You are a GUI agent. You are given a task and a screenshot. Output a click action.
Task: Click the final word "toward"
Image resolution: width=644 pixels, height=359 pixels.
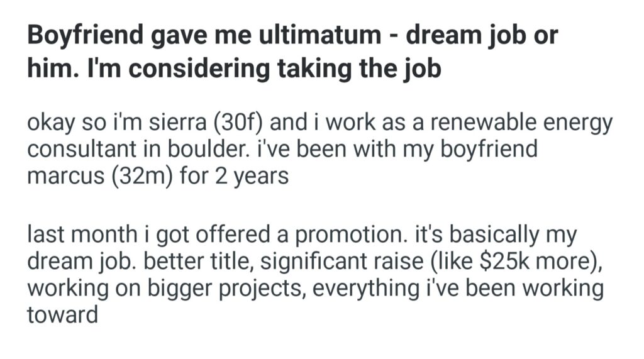62,314
